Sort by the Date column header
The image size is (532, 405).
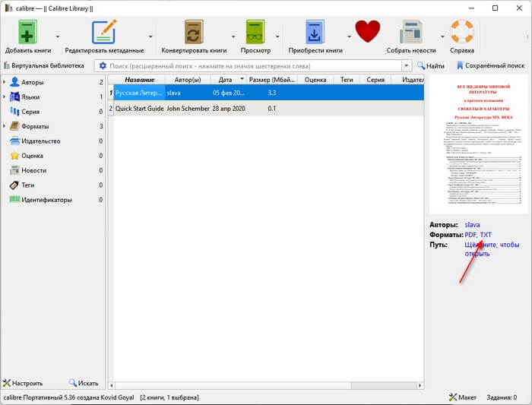tap(228, 80)
